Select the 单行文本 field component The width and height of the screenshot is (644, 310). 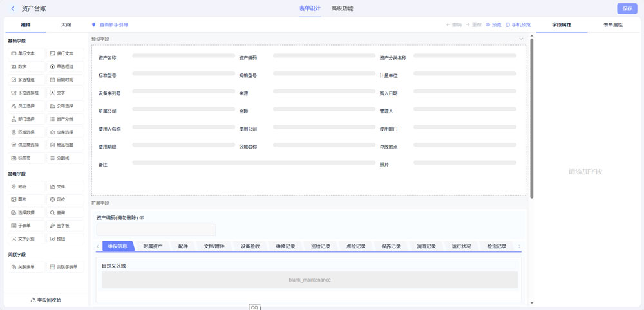coord(26,53)
